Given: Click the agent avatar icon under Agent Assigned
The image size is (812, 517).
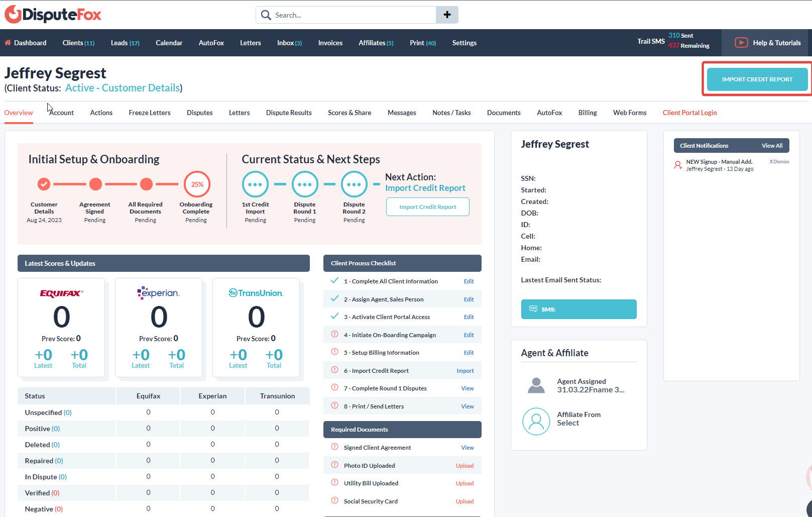Looking at the screenshot, I should pyautogui.click(x=536, y=385).
